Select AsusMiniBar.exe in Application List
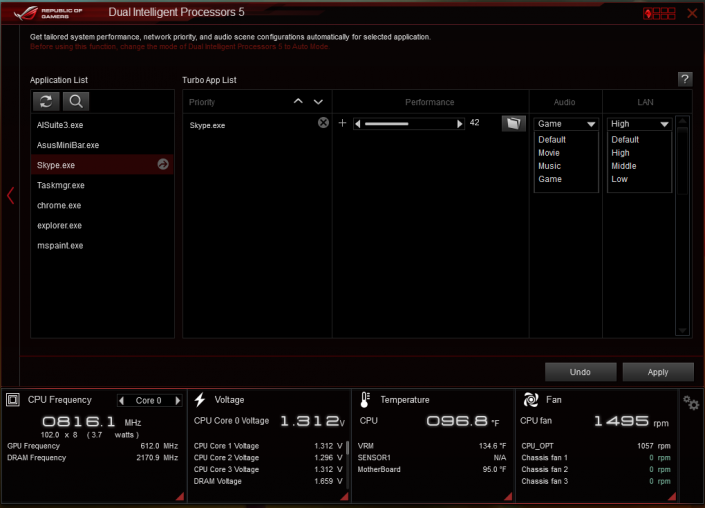This screenshot has width=705, height=508. 102,145
